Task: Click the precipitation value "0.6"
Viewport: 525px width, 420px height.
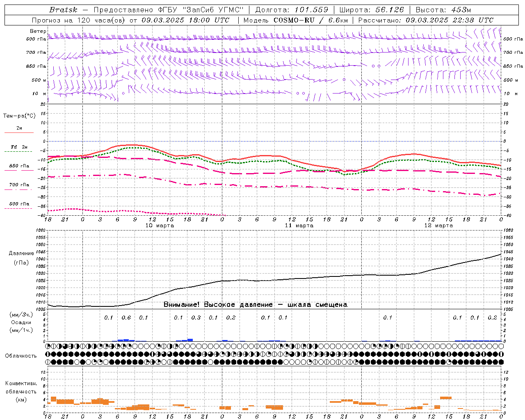Action: [x=126, y=318]
